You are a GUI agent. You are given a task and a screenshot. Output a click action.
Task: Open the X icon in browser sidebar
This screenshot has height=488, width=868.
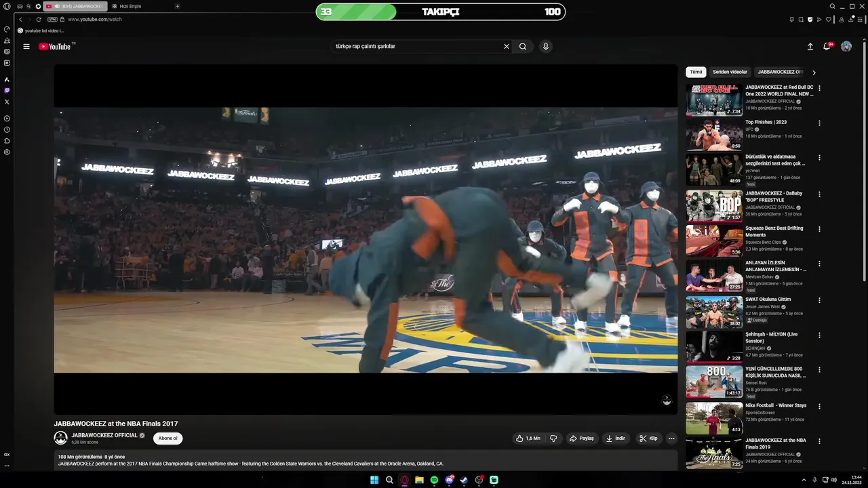pyautogui.click(x=7, y=102)
